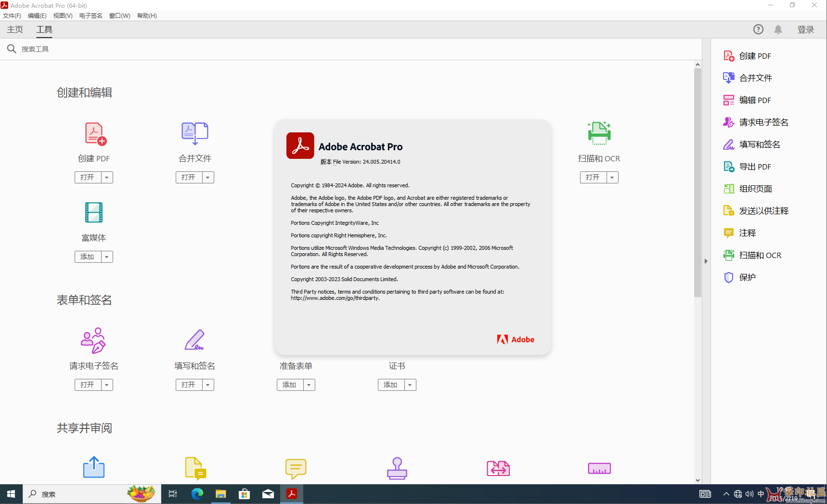Expand dropdown arrow next to 富媒体 添加
This screenshot has width=827, height=504.
[x=107, y=257]
